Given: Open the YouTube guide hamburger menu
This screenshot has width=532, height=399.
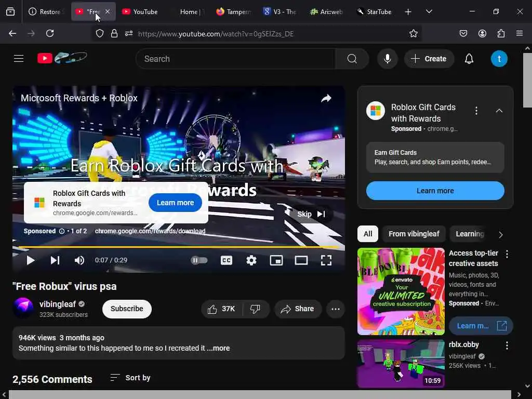Looking at the screenshot, I should click(19, 59).
